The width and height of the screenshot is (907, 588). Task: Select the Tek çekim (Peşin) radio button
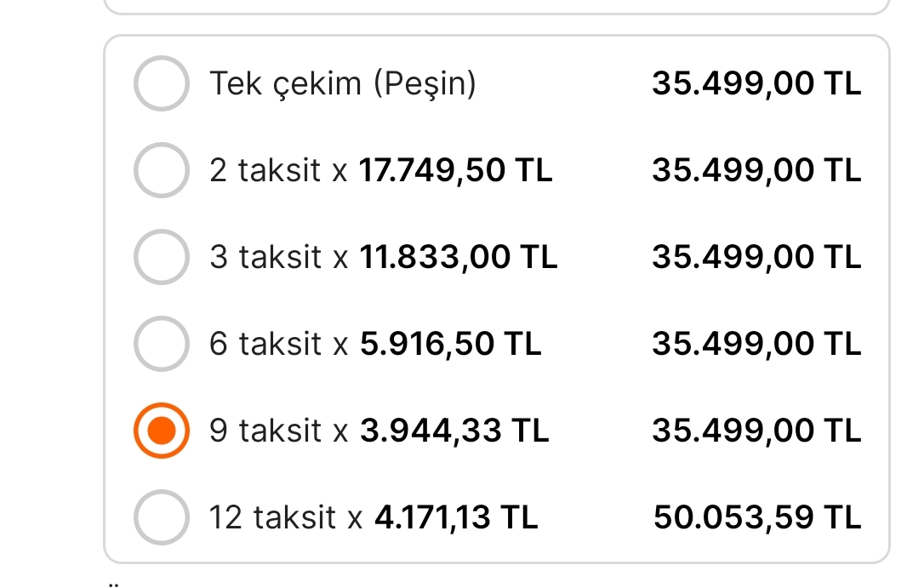tap(161, 83)
